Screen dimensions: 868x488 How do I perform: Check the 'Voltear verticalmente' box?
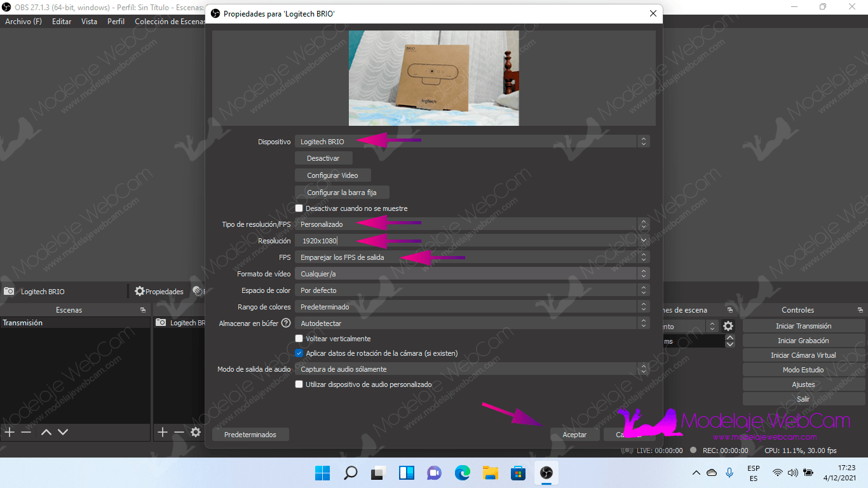tap(299, 339)
